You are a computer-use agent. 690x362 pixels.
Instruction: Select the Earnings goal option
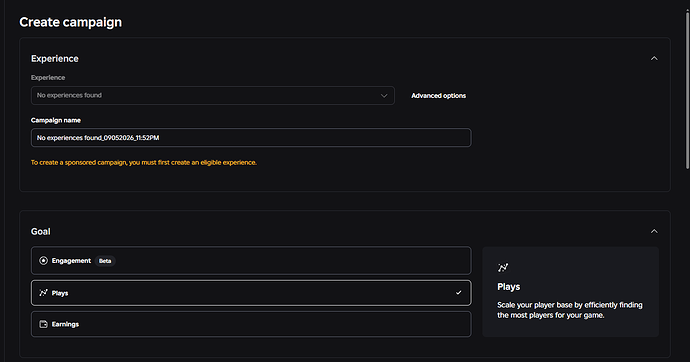point(251,324)
